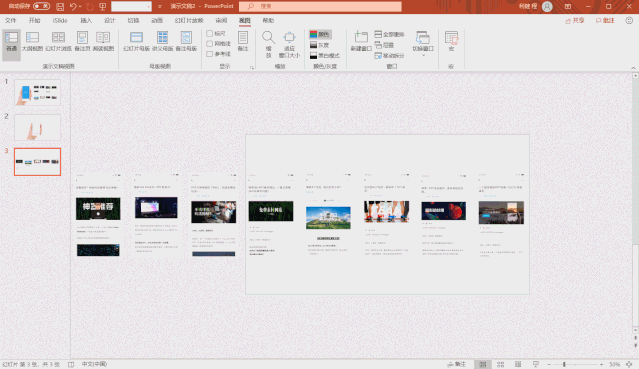Switch to the Slide Show (幻灯片放映) tab

pos(189,20)
